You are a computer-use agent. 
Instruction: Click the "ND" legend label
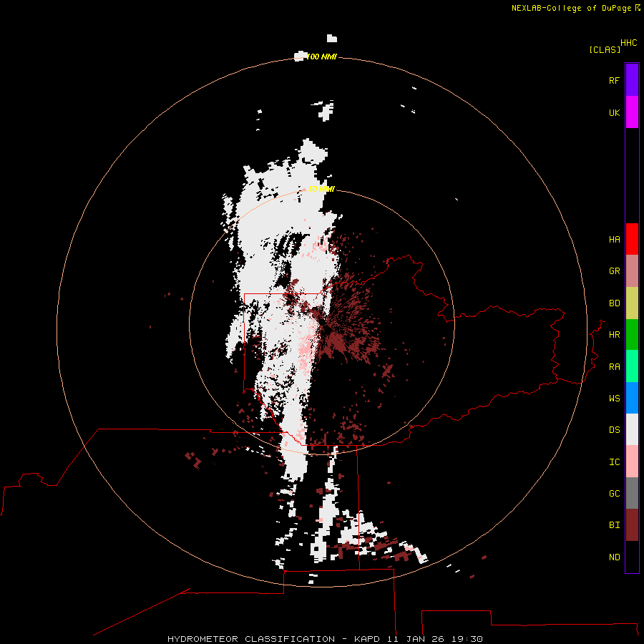(x=614, y=557)
